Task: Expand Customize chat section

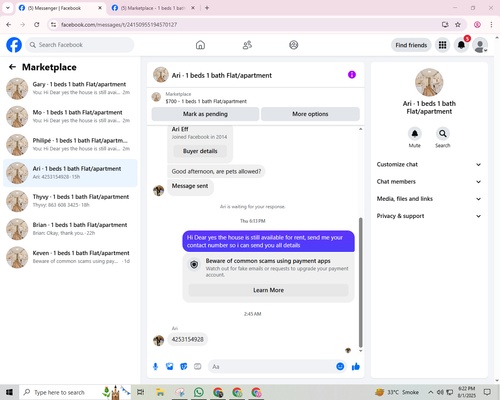Action: point(429,164)
